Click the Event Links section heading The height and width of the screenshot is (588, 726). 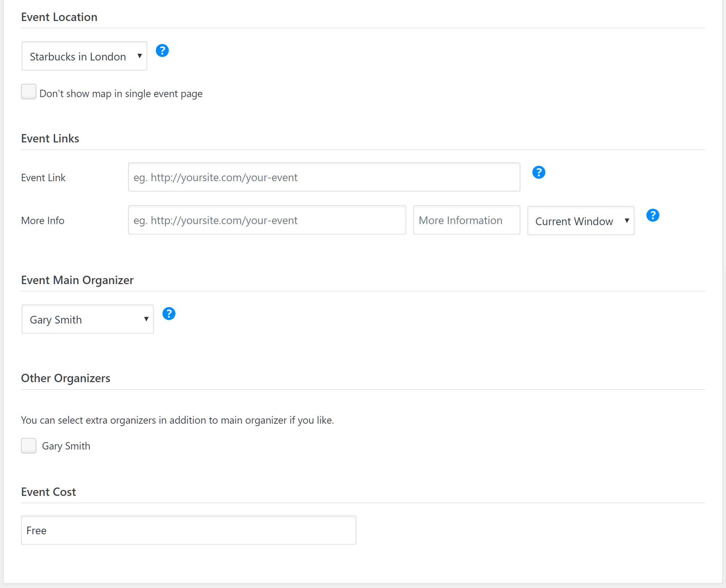50,139
